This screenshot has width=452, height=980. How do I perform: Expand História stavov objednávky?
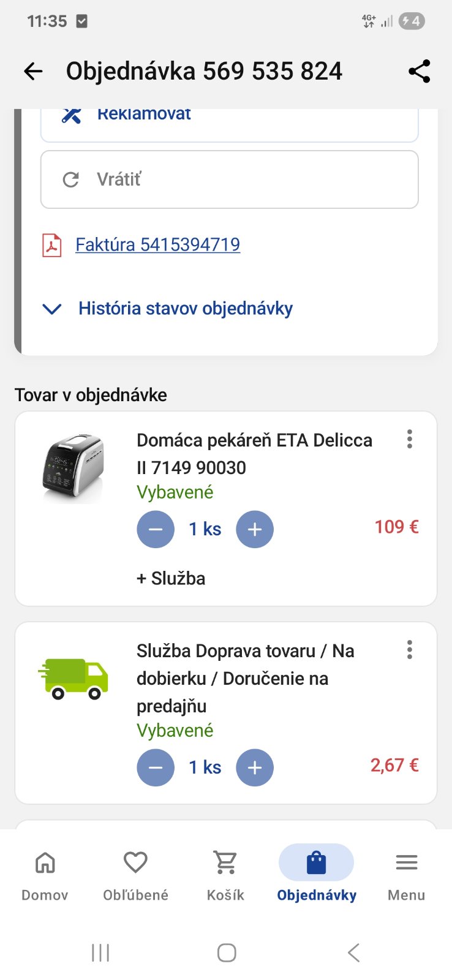(x=185, y=309)
